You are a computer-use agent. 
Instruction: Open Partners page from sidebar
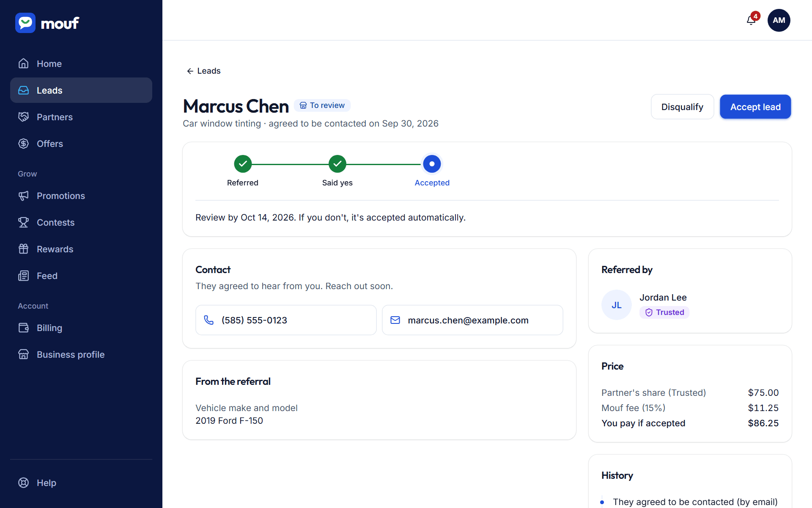[x=81, y=117]
